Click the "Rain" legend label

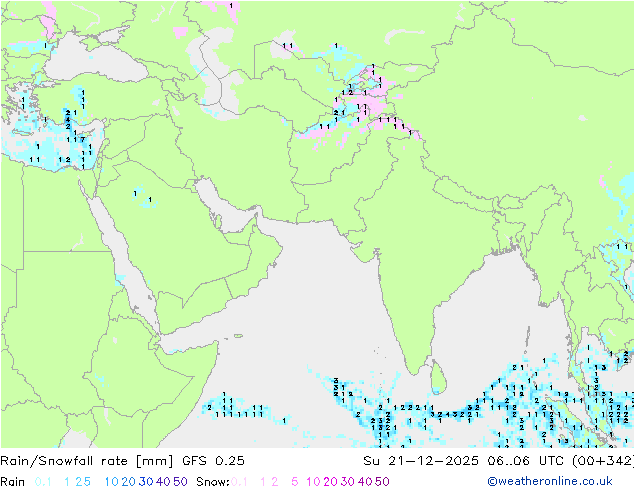pos(13,482)
